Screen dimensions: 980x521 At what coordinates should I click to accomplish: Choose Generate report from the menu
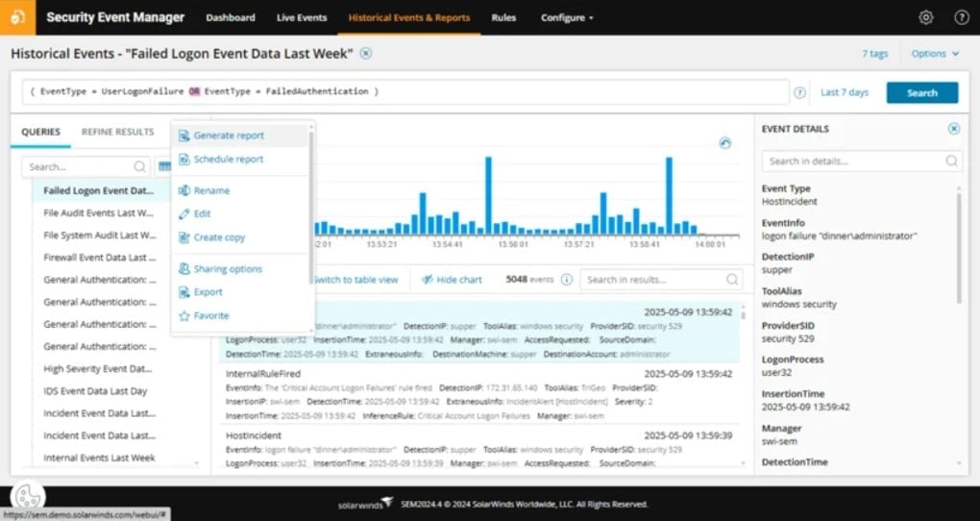pos(229,136)
